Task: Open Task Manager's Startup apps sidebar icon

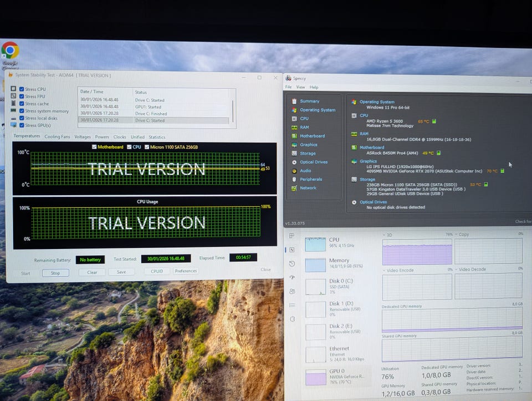Action: [x=292, y=277]
